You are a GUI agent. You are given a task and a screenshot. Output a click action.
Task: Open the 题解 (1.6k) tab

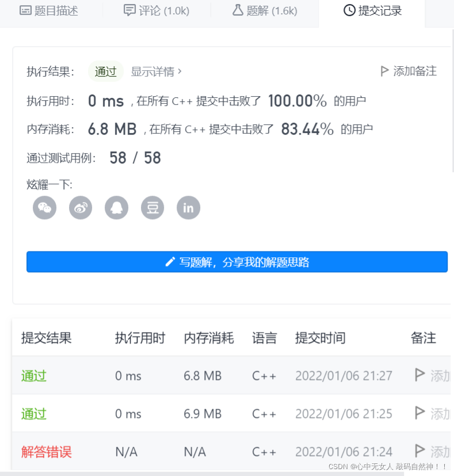(x=265, y=10)
